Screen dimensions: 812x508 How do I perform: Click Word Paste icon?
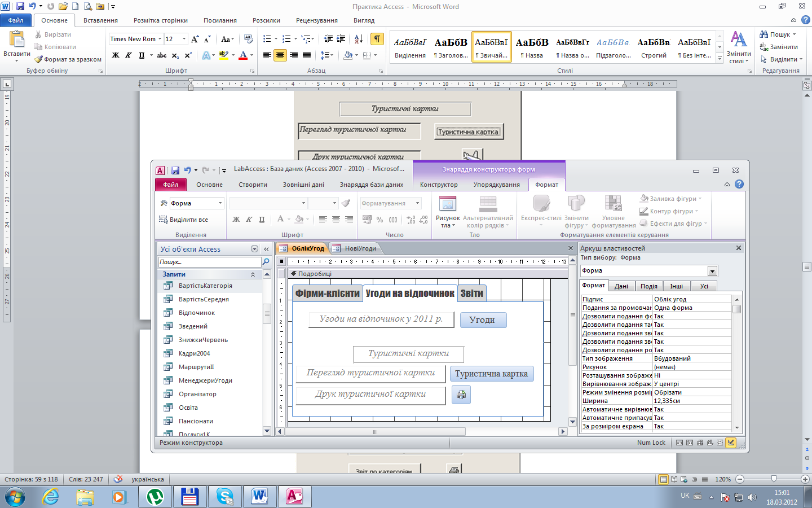click(x=17, y=39)
